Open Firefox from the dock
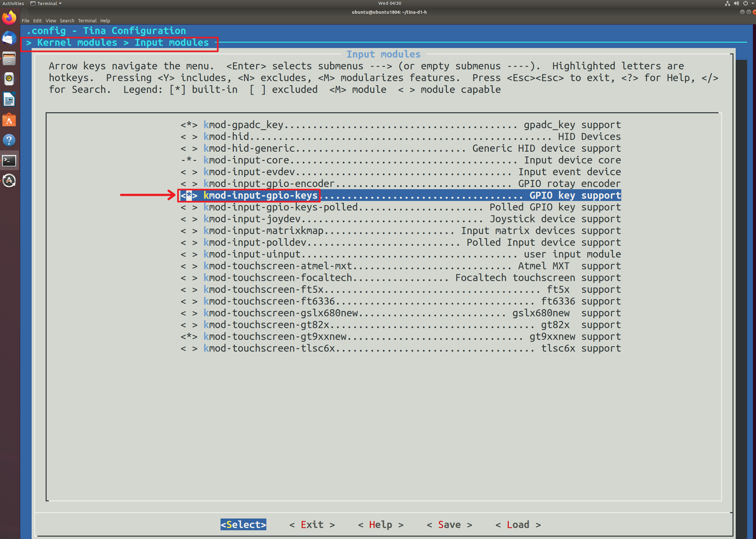The image size is (756, 539). (x=9, y=18)
